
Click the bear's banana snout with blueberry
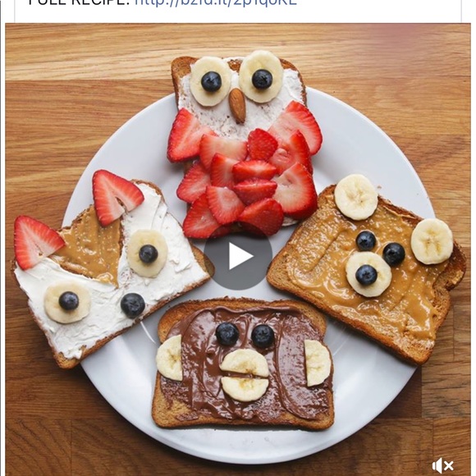coord(368,274)
